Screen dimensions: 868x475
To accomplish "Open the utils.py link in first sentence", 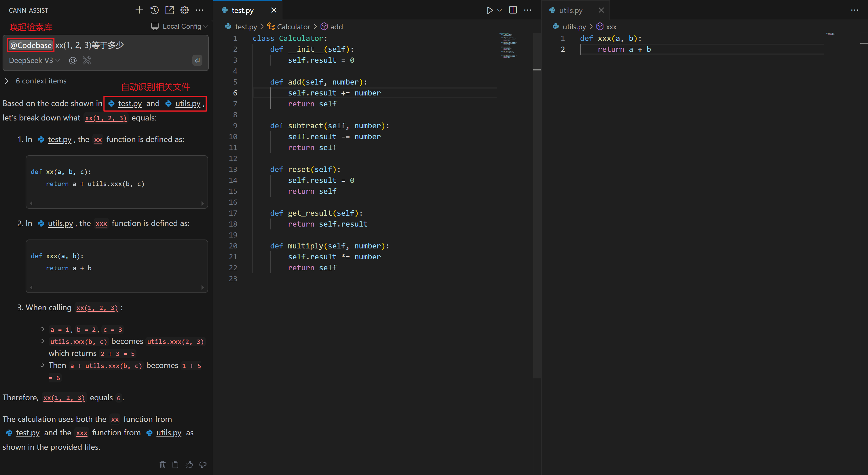I will (188, 103).
